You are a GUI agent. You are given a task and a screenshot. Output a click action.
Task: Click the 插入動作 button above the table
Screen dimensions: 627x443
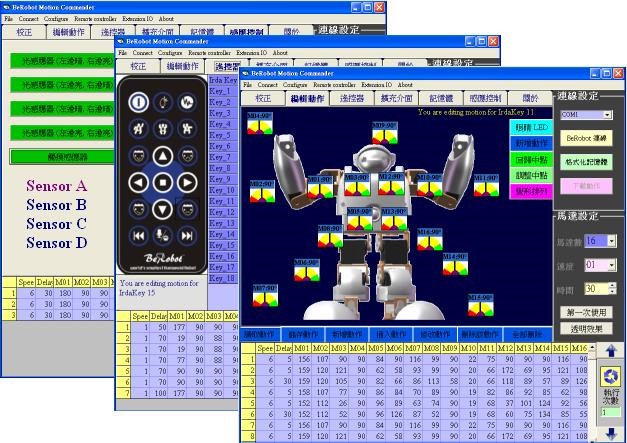pos(391,334)
